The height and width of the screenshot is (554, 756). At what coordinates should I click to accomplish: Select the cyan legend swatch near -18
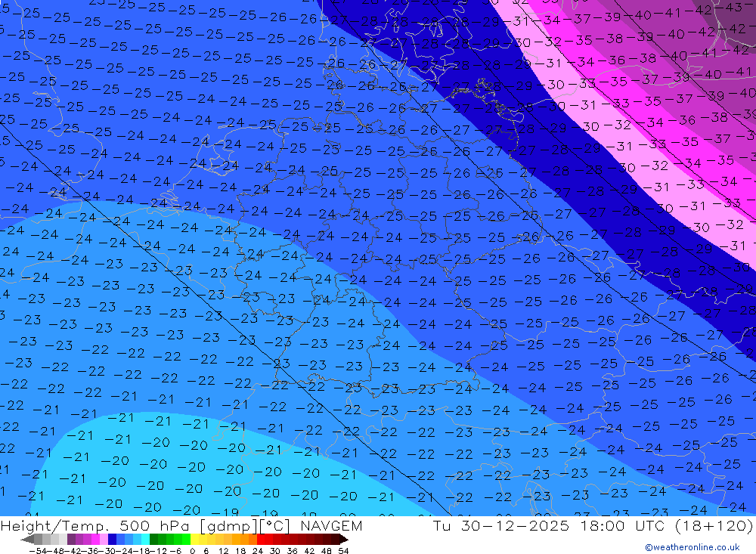tap(145, 539)
